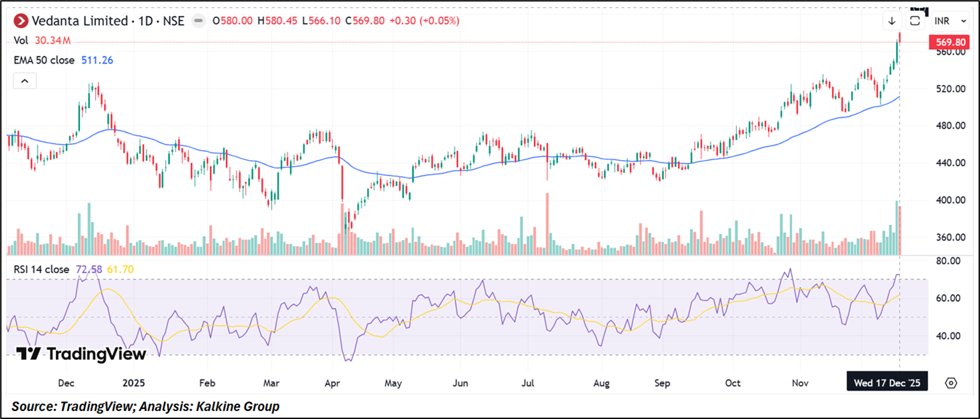Click the 2025 year marker on time axis
Image resolution: width=980 pixels, height=419 pixels.
point(134,383)
